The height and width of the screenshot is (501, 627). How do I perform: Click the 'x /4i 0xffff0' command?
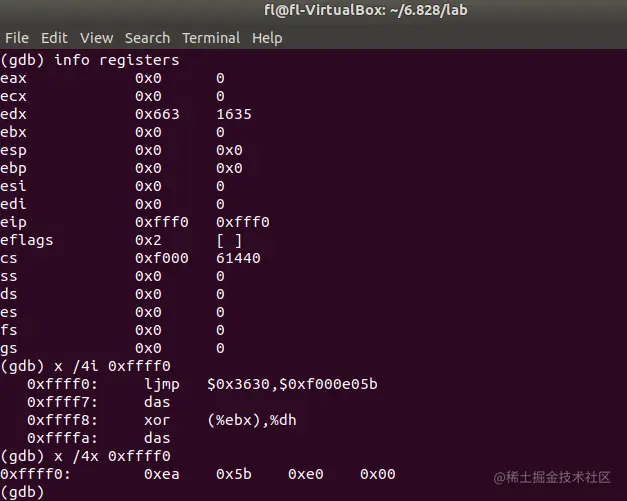[112, 366]
